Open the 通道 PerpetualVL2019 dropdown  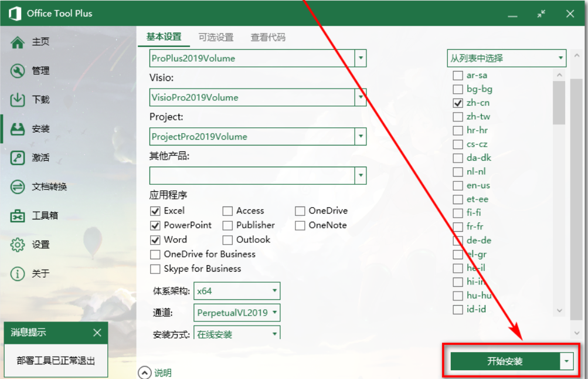[237, 313]
